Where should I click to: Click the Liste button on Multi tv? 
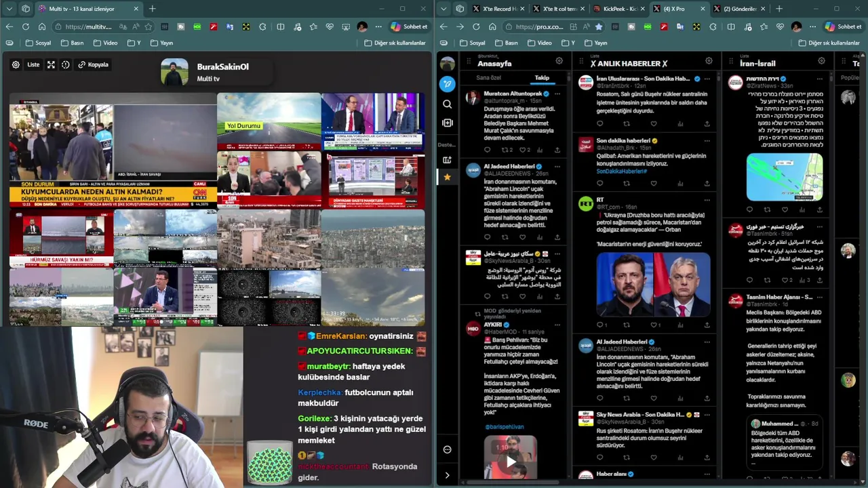(x=33, y=64)
